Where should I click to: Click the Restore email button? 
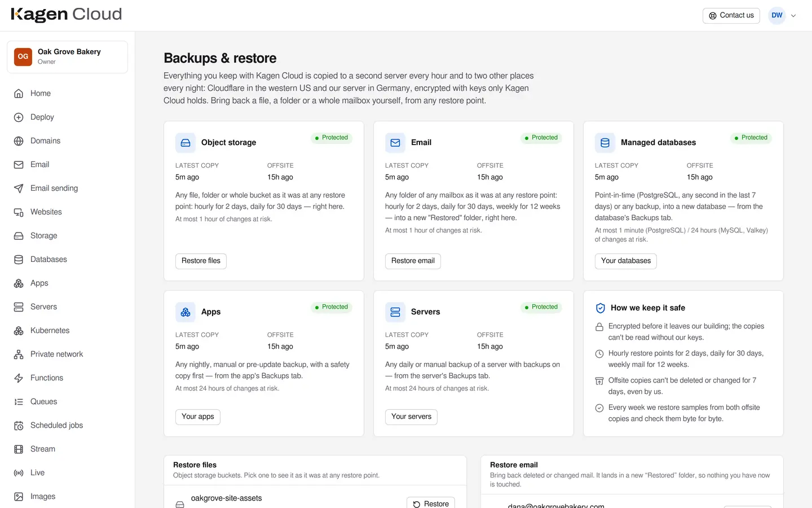pos(413,261)
